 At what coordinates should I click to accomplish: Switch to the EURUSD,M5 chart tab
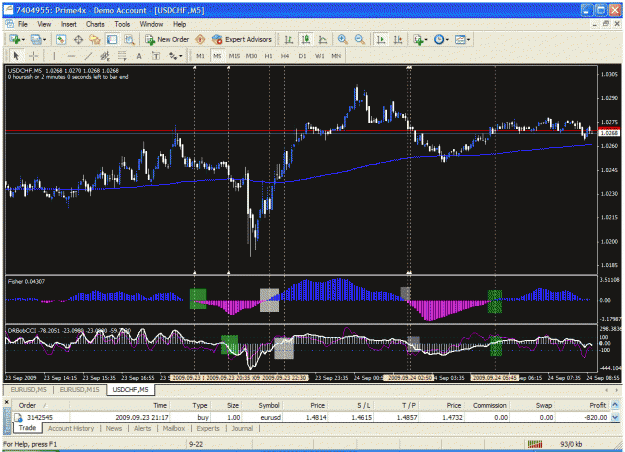28,389
